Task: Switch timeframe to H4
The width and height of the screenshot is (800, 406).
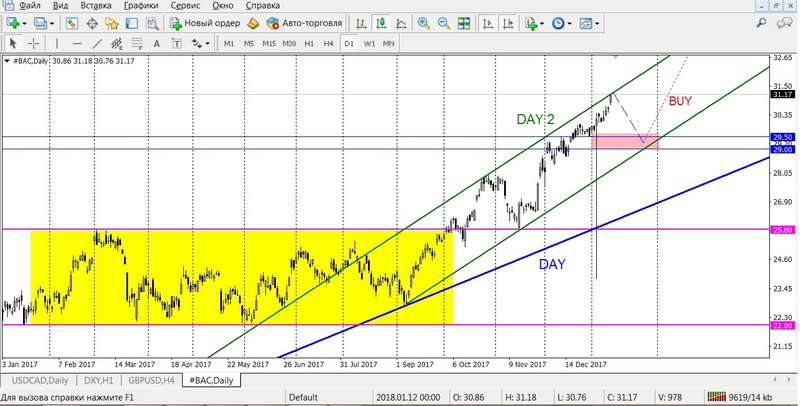Action: [x=329, y=44]
